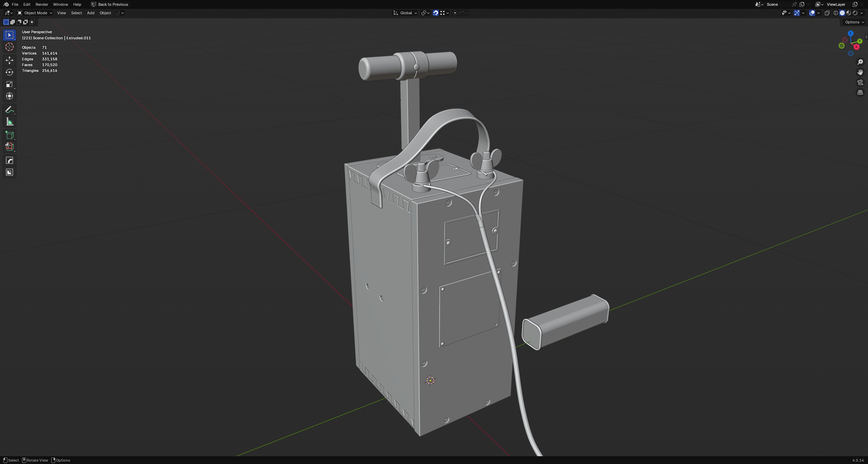The width and height of the screenshot is (868, 464).
Task: Open the viewport View menu
Action: click(61, 13)
